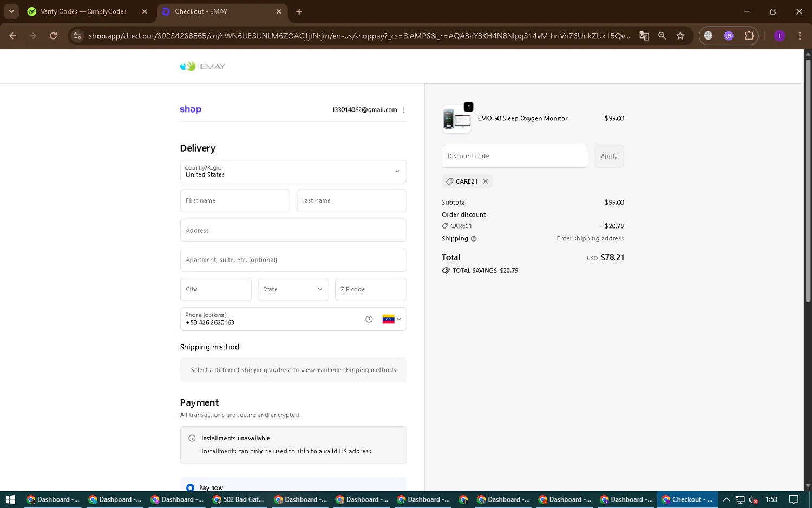Focus the Last name field
This screenshot has width=812, height=508.
point(351,201)
